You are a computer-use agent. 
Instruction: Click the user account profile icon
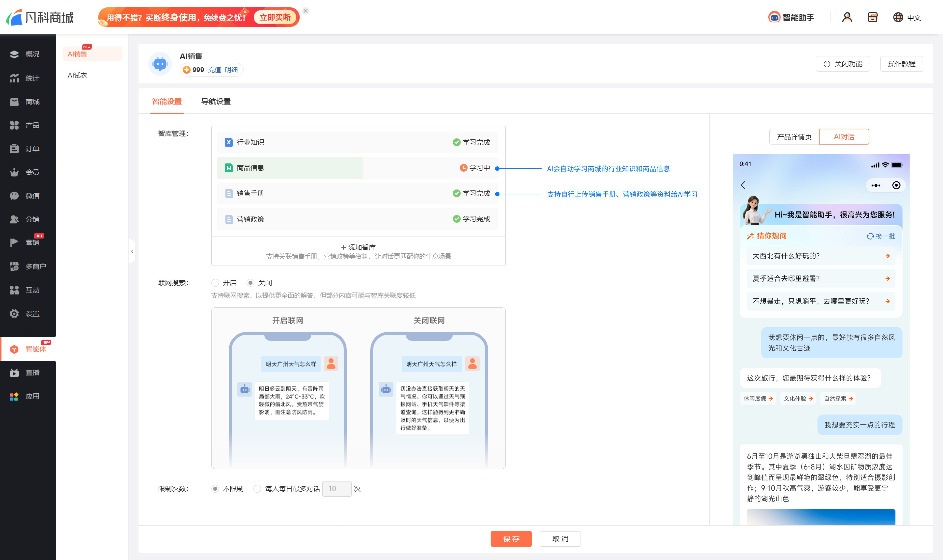[x=847, y=17]
